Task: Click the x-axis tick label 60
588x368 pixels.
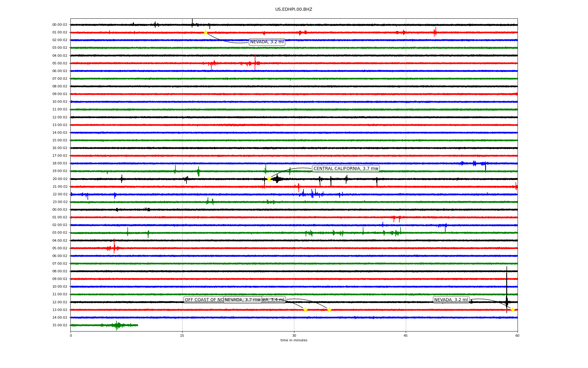Action: click(x=517, y=336)
